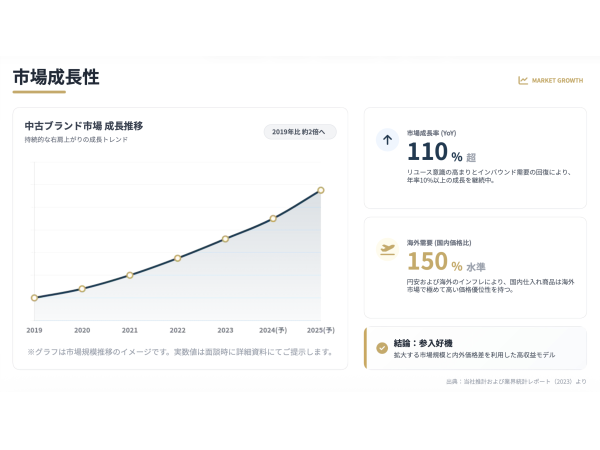Click the MARKET GROWTH label text
Image resolution: width=600 pixels, height=450 pixels.
pyautogui.click(x=557, y=81)
